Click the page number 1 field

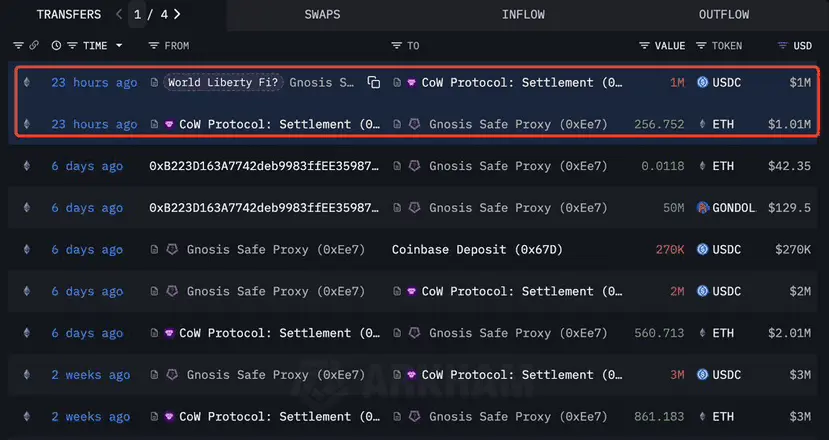coord(137,15)
